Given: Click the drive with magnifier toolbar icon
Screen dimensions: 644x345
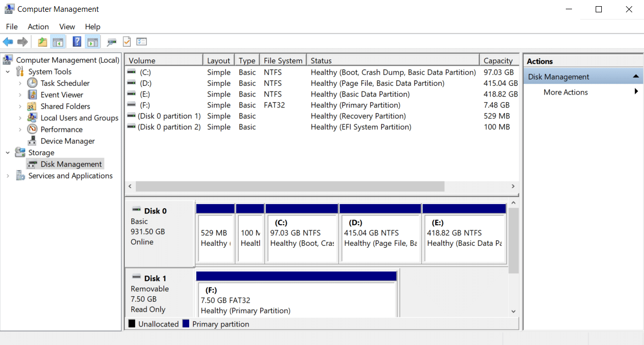Looking at the screenshot, I should [112, 42].
